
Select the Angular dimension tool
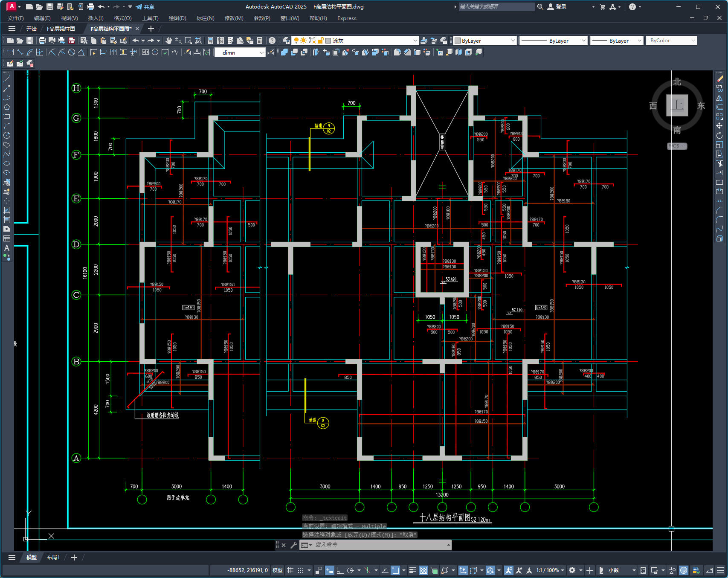click(x=81, y=52)
